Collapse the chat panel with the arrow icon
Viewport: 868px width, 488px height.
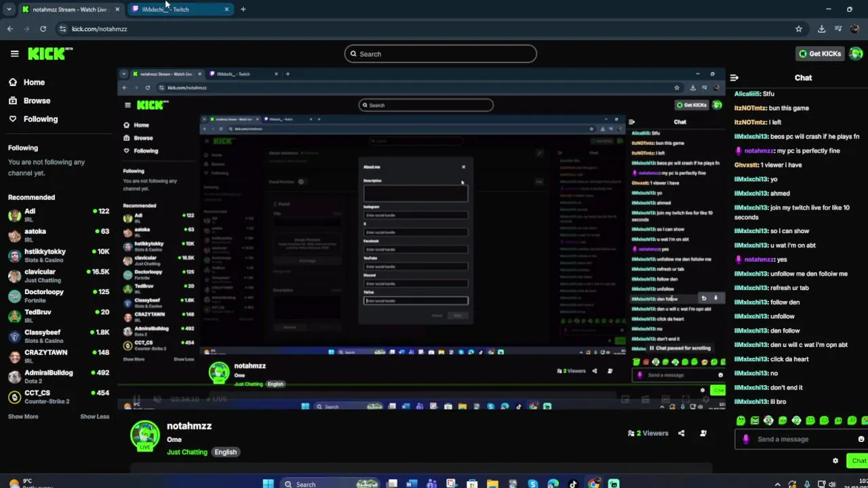click(x=734, y=78)
